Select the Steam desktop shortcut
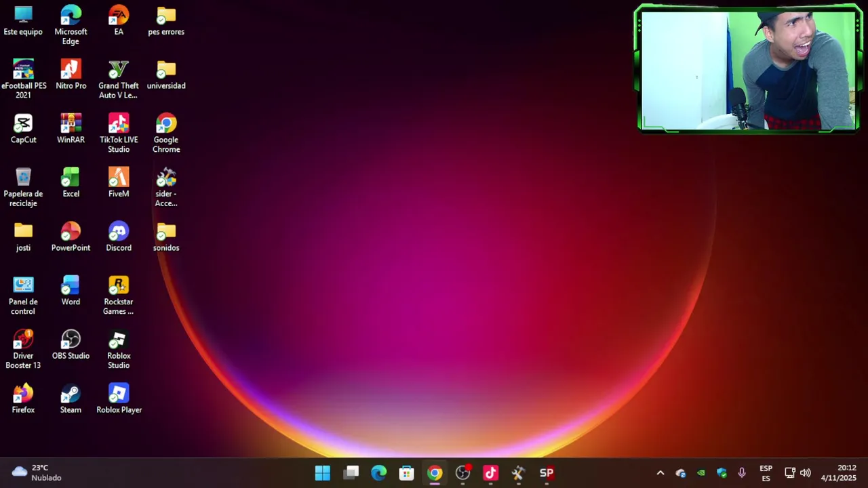The width and height of the screenshot is (868, 488). (x=71, y=400)
